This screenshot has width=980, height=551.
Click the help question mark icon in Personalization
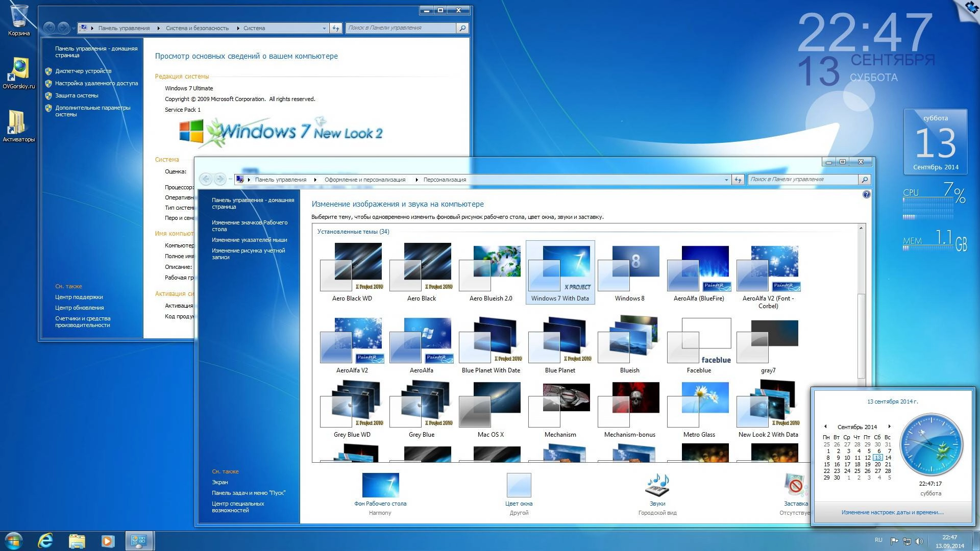click(x=866, y=194)
